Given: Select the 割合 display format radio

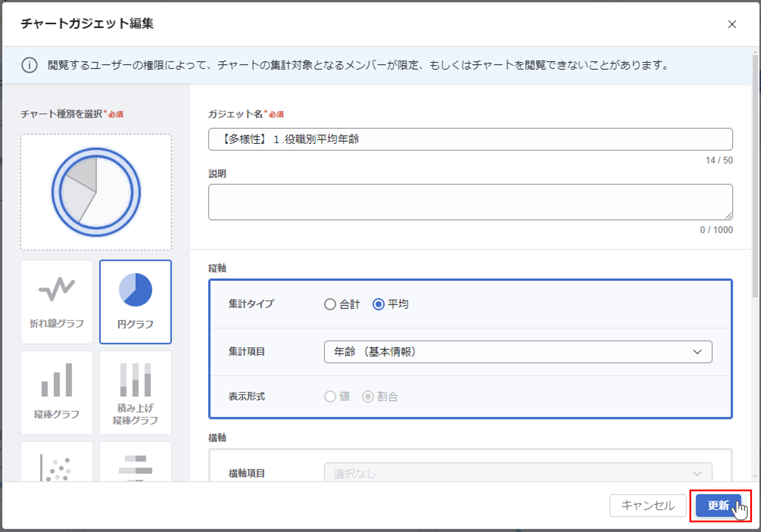Looking at the screenshot, I should coord(368,396).
